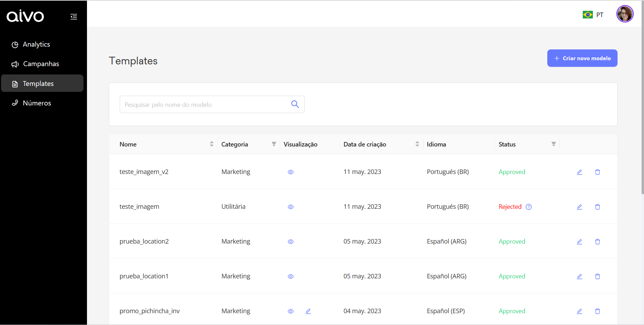View the promo_pichincha_inv template preview
Image resolution: width=644 pixels, height=325 pixels.
click(x=291, y=311)
